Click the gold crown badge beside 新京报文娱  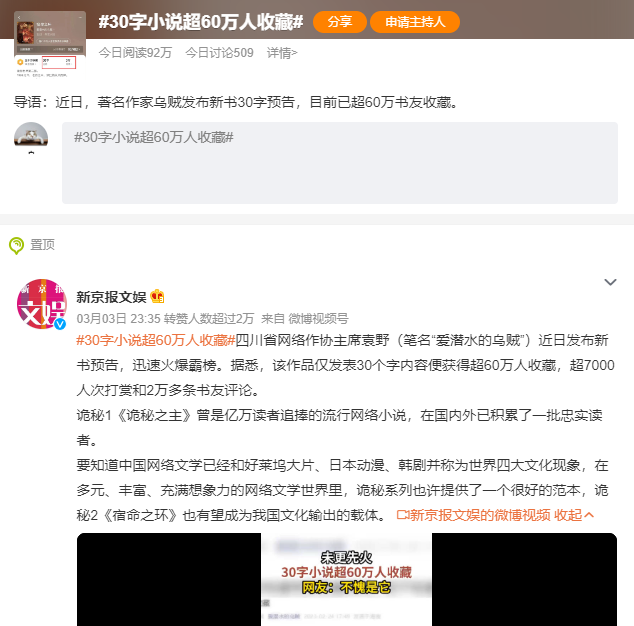(x=157, y=297)
